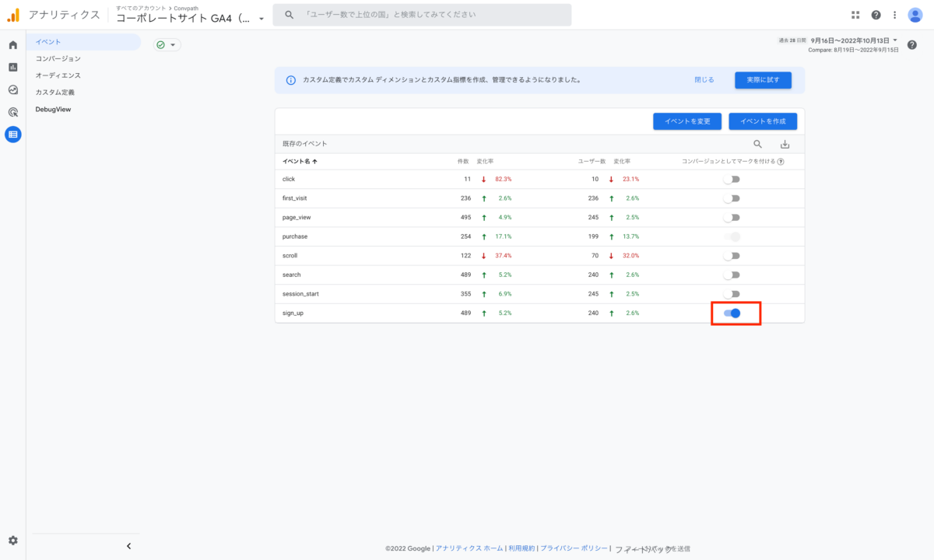The width and height of the screenshot is (934, 560).
Task: Open the Advertising icon in sidebar
Action: click(x=13, y=112)
